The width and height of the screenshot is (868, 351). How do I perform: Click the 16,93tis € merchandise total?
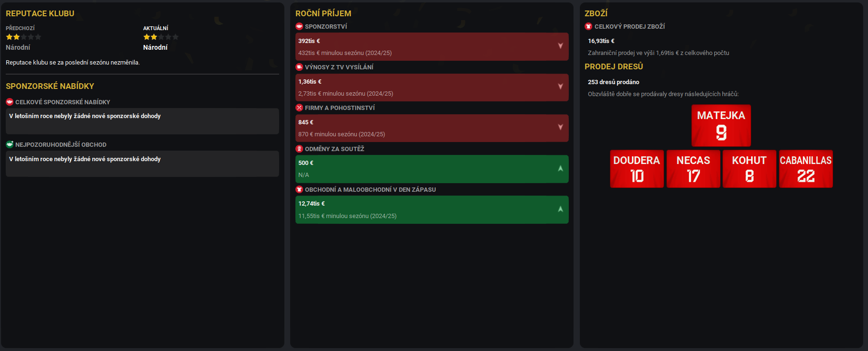(x=601, y=41)
